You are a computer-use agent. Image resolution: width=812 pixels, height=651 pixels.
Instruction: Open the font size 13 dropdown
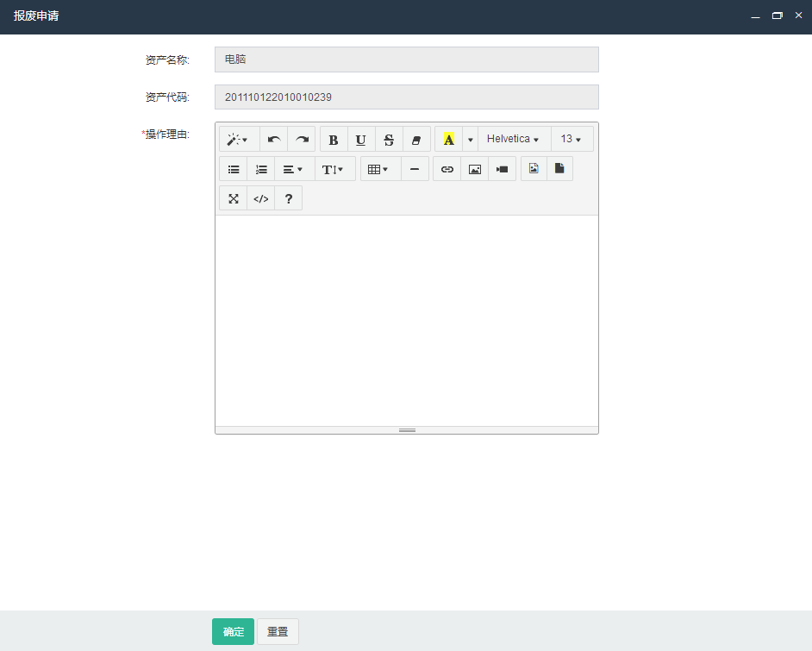pyautogui.click(x=572, y=140)
